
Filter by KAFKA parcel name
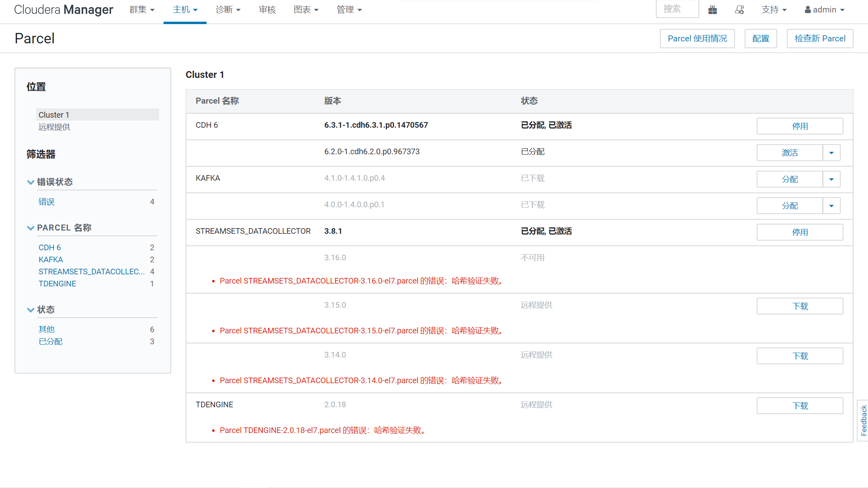click(51, 259)
